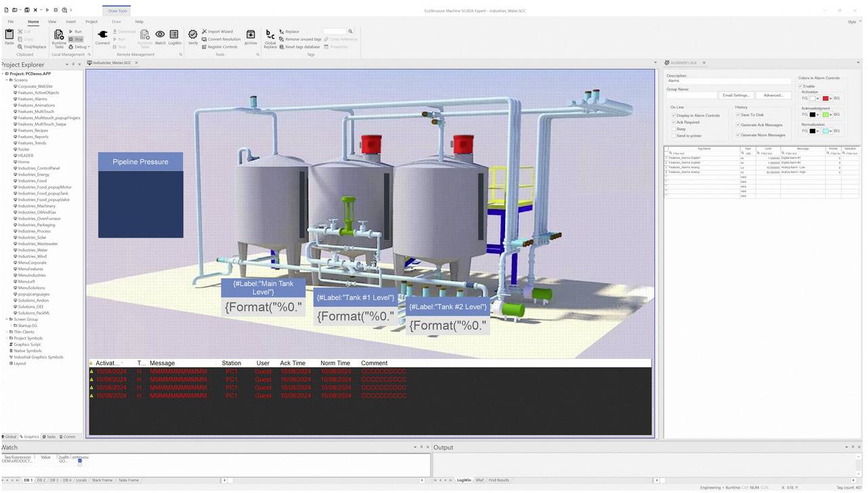Click the Email Settings button
Screen dimensions: 868x493
(x=737, y=95)
